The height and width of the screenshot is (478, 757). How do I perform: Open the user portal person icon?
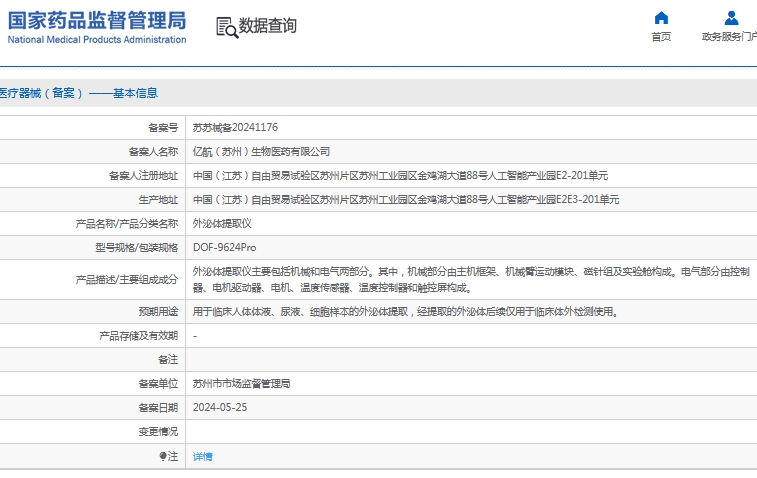click(731, 18)
